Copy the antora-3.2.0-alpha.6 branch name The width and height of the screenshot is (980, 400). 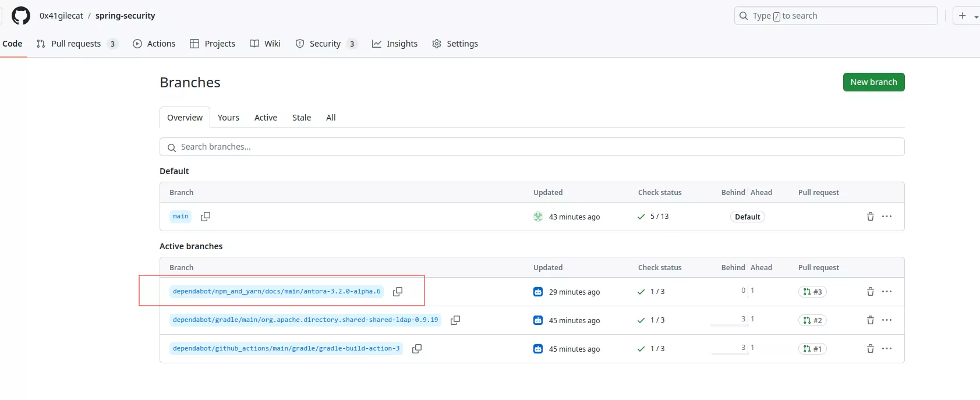[398, 292]
